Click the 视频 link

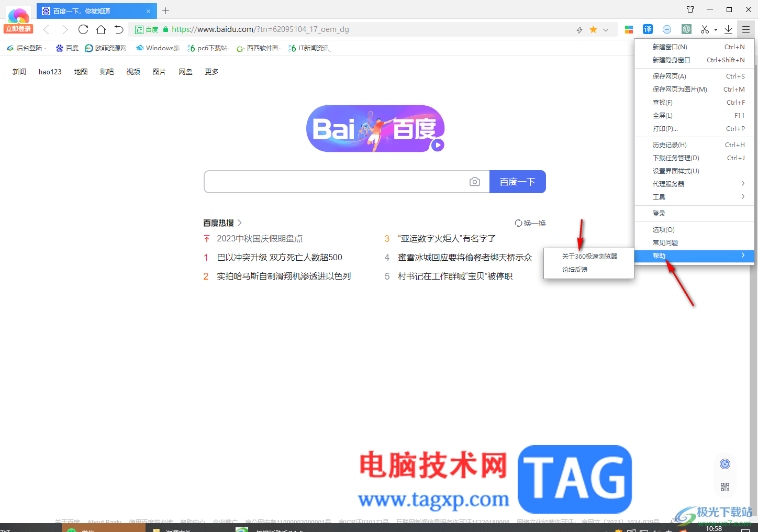[133, 72]
